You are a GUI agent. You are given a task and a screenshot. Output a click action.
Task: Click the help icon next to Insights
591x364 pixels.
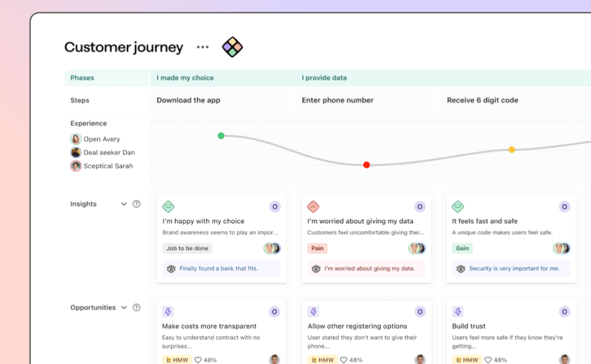[136, 204]
